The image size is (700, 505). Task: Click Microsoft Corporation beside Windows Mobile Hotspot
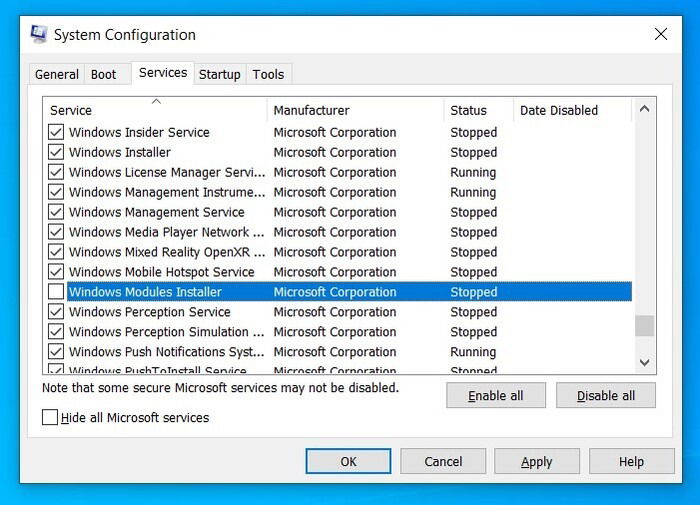(335, 272)
